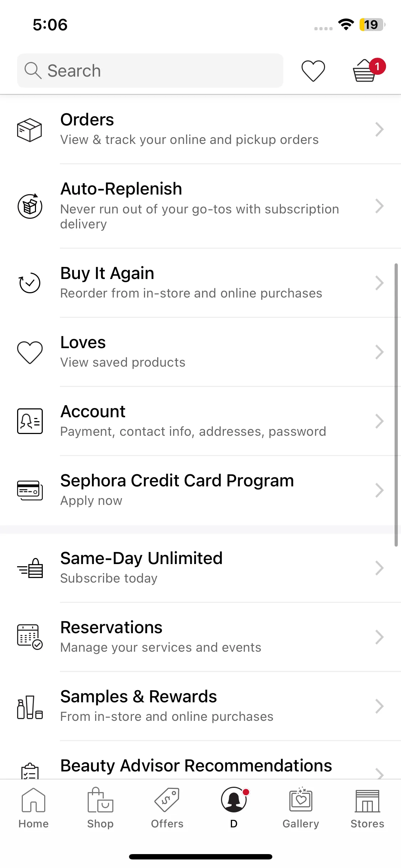The width and height of the screenshot is (401, 868).
Task: Tap the heart Loves icon beside search
Action: (313, 71)
